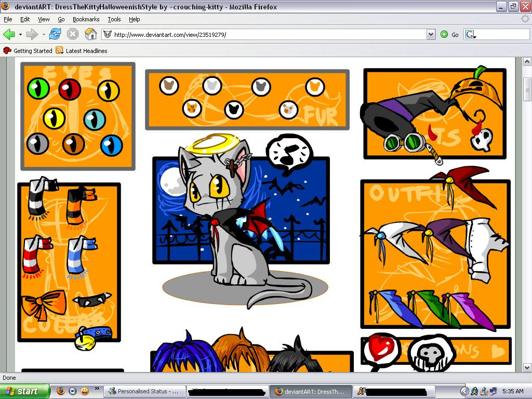Expand the address bar URL dropdown
The image size is (532, 399).
pos(431,34)
